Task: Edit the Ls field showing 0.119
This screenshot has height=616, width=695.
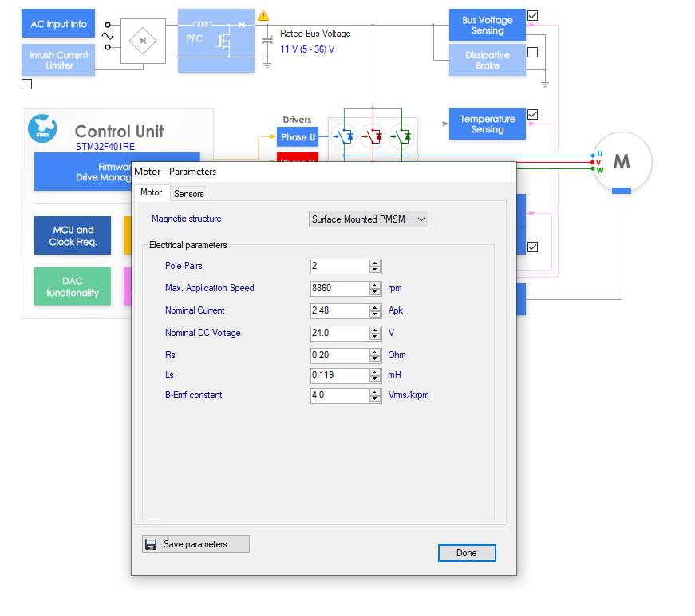Action: click(x=340, y=375)
